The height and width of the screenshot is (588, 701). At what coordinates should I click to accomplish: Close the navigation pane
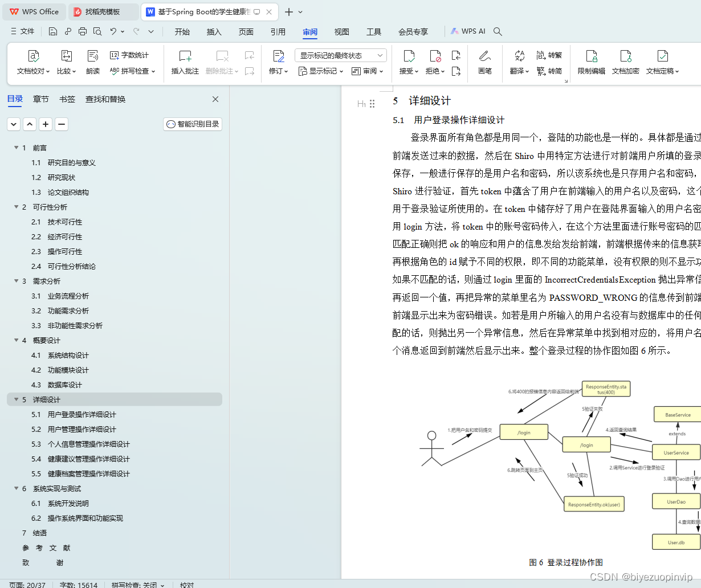(215, 99)
